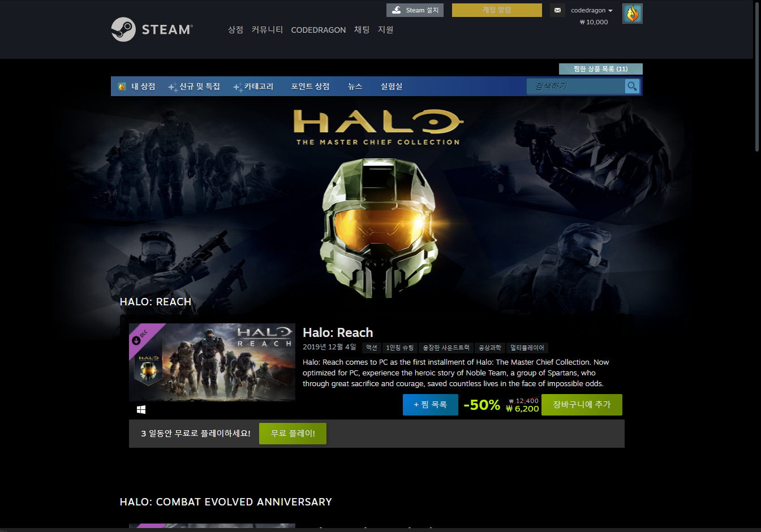Click the ₩ 6,200 discounted price
Screen dimensions: 761x532
pos(522,409)
